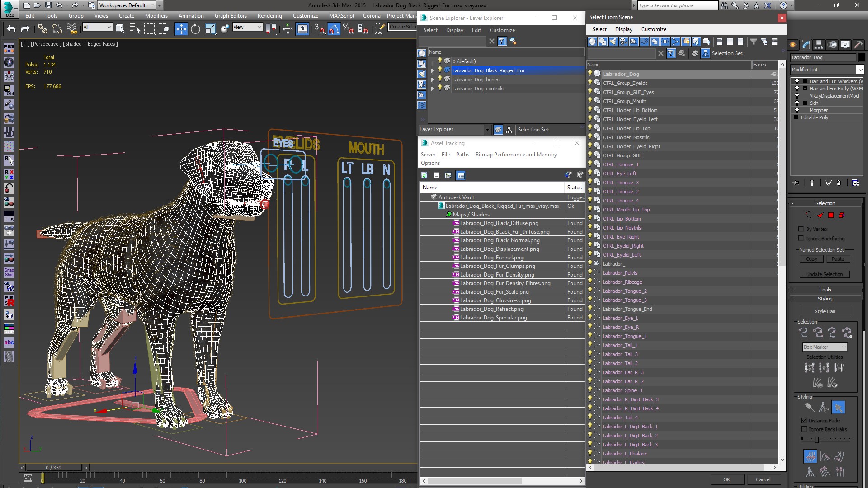
Task: Click the Undo arrow in main toolbar
Action: tap(11, 29)
